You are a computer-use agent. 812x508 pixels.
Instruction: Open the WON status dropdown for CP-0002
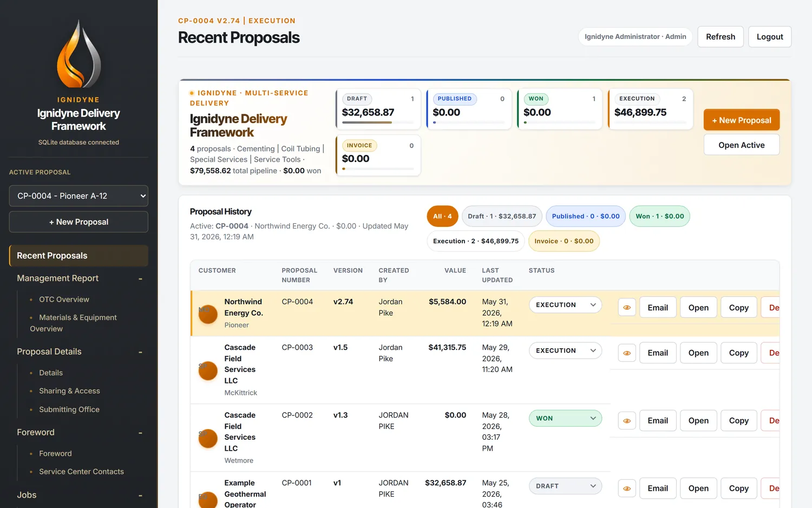tap(565, 418)
